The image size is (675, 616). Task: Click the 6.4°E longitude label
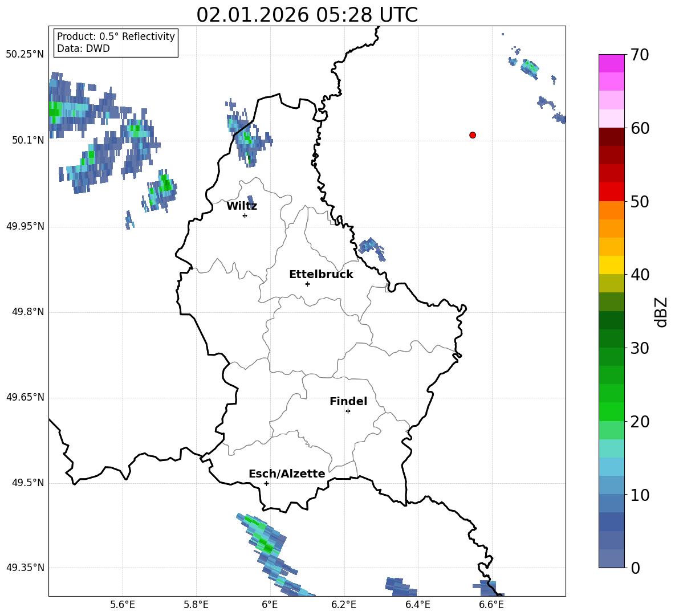pyautogui.click(x=417, y=605)
